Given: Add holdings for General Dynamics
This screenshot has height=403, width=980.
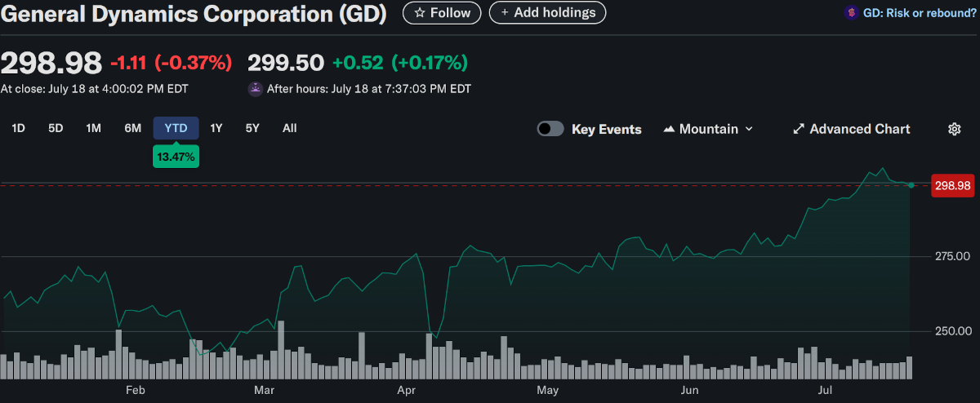Looking at the screenshot, I should 547,12.
